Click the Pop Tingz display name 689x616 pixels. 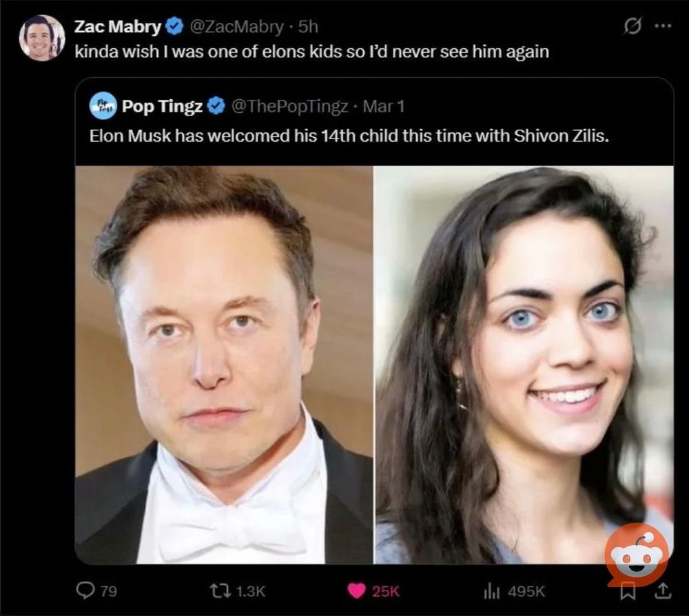162,106
